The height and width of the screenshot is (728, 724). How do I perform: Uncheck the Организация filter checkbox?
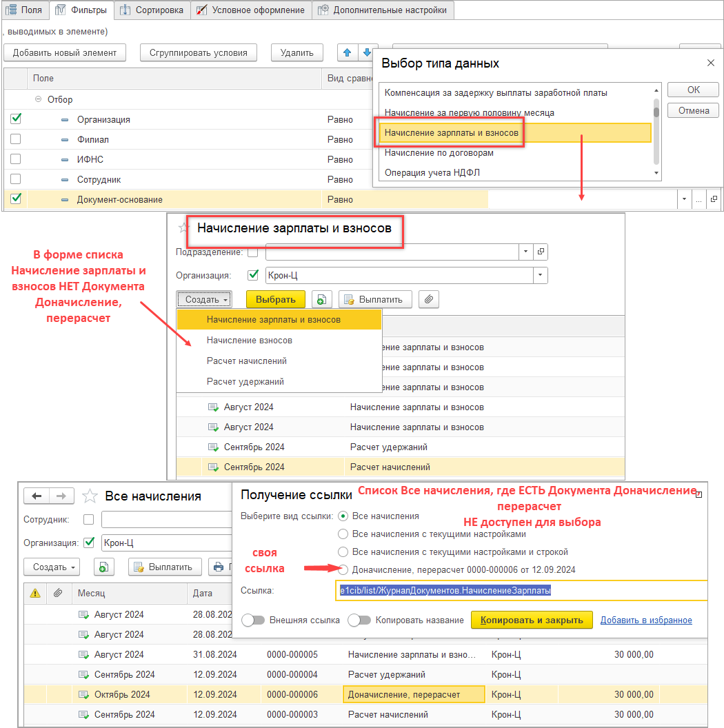pyautogui.click(x=16, y=119)
